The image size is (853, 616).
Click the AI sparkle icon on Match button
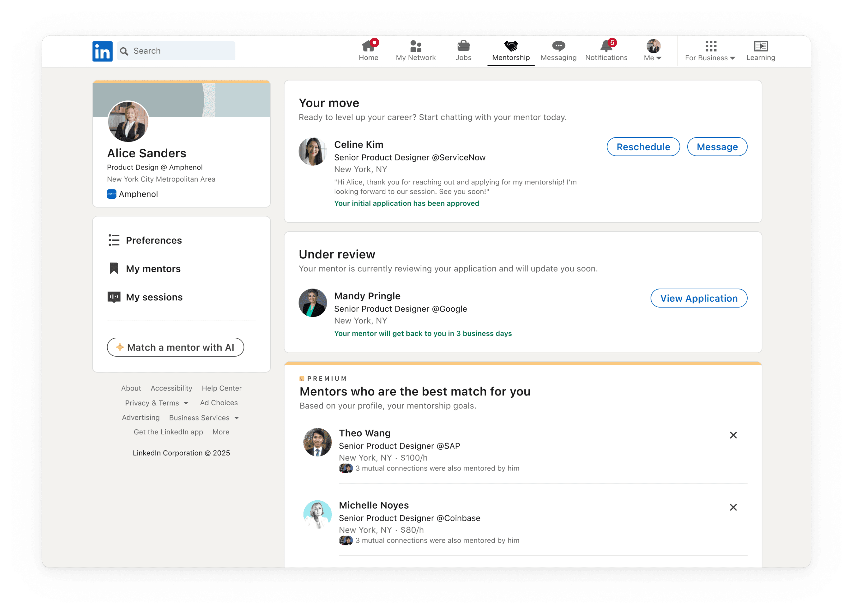click(120, 347)
